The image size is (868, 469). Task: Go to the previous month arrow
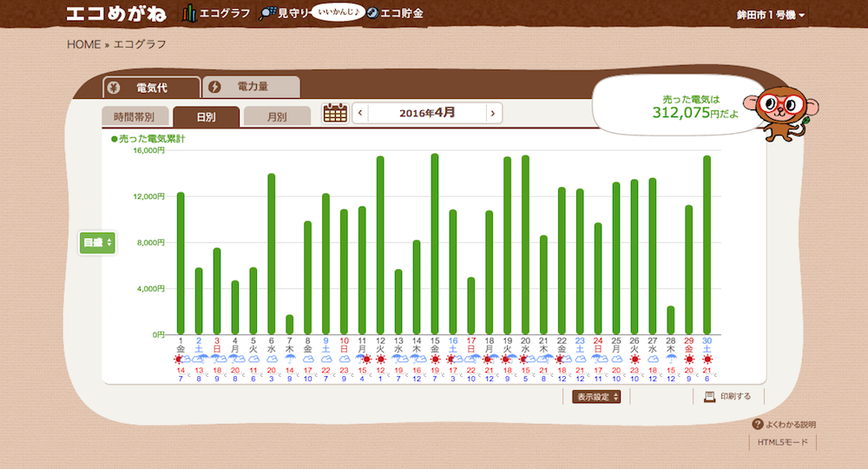(360, 113)
